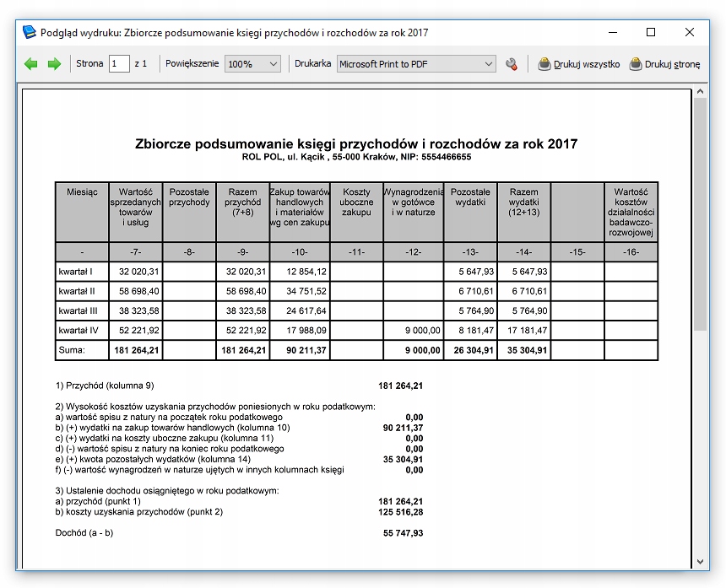This screenshot has height=588, width=726.
Task: Expand the Powiększenie 100% dropdown
Action: pos(273,64)
